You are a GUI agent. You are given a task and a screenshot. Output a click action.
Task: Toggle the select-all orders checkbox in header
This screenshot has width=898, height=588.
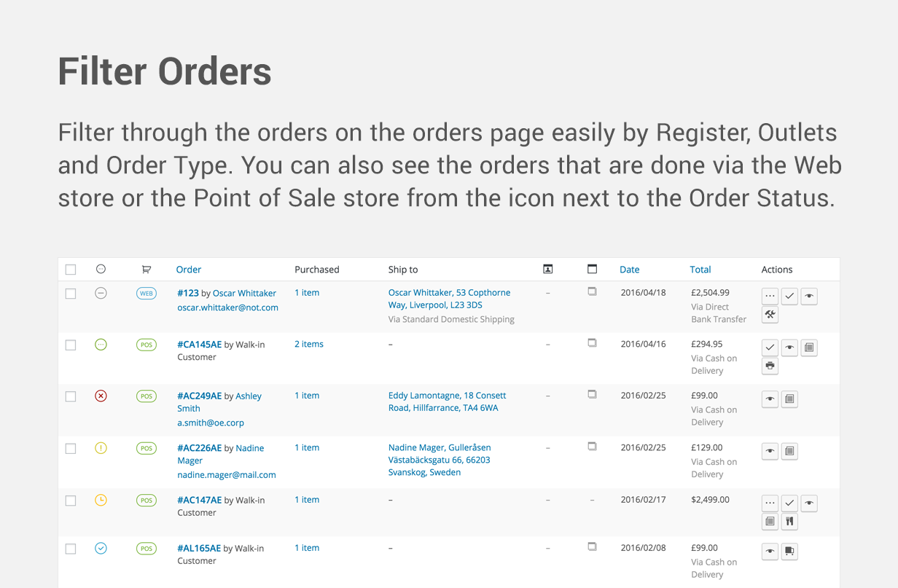71,270
